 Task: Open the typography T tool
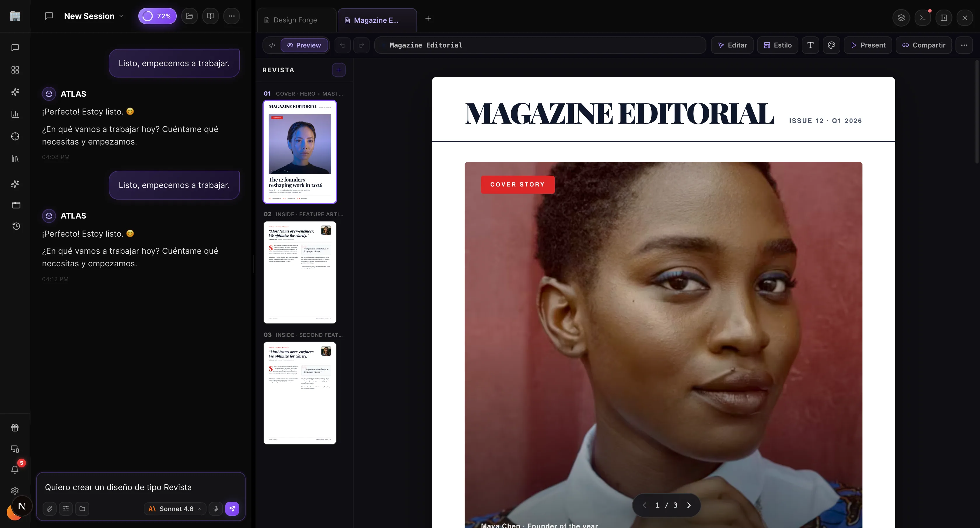tap(810, 45)
